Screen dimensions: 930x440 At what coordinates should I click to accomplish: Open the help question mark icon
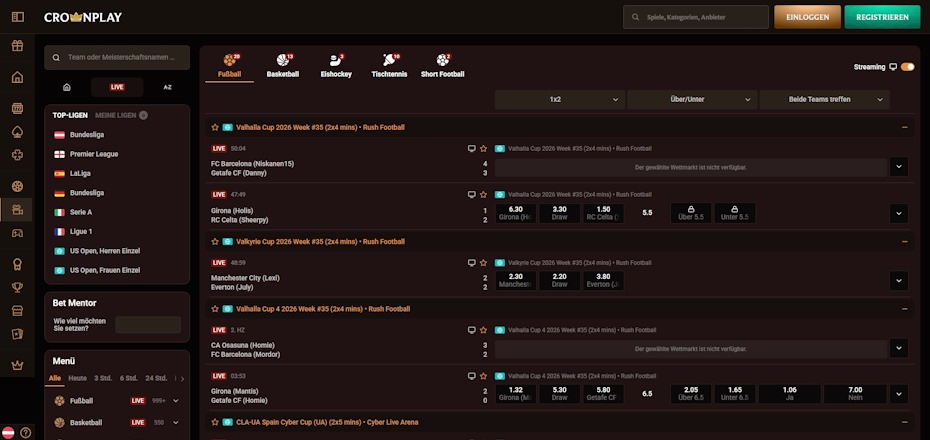[x=26, y=433]
